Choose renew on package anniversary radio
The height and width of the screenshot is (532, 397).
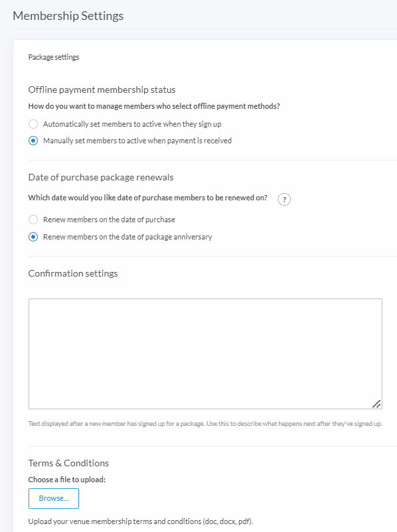[x=33, y=237]
